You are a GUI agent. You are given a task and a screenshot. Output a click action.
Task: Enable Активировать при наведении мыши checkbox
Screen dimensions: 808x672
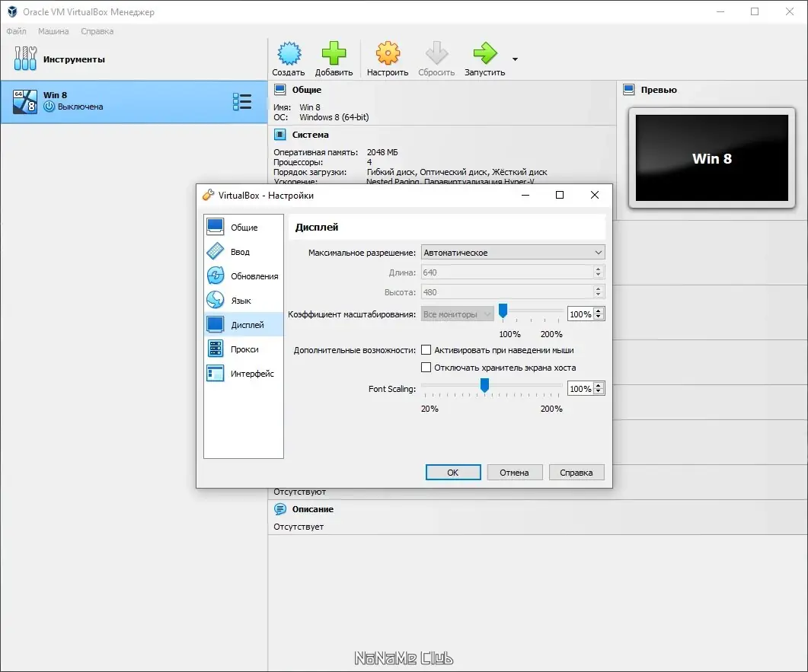tap(426, 349)
